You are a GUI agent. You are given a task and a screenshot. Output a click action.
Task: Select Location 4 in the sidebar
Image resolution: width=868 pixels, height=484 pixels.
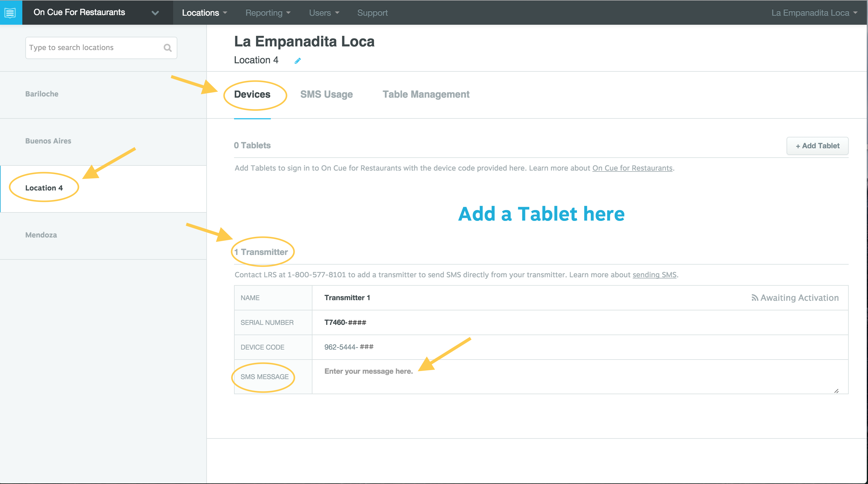(x=103, y=189)
